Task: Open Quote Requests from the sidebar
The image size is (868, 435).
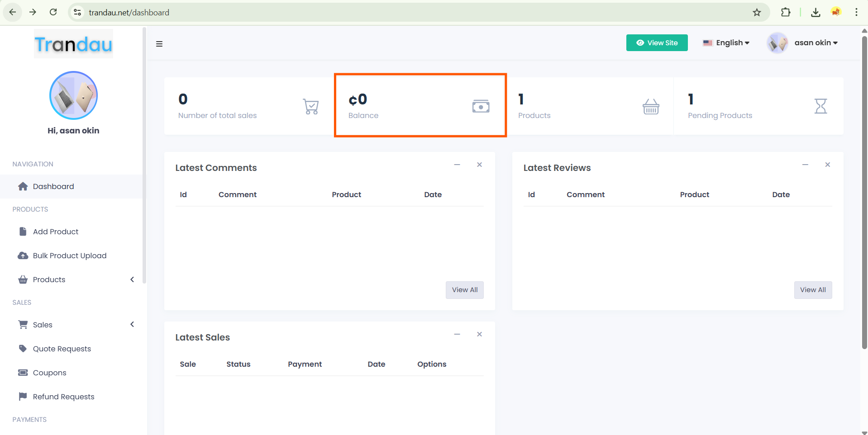Action: [62, 349]
